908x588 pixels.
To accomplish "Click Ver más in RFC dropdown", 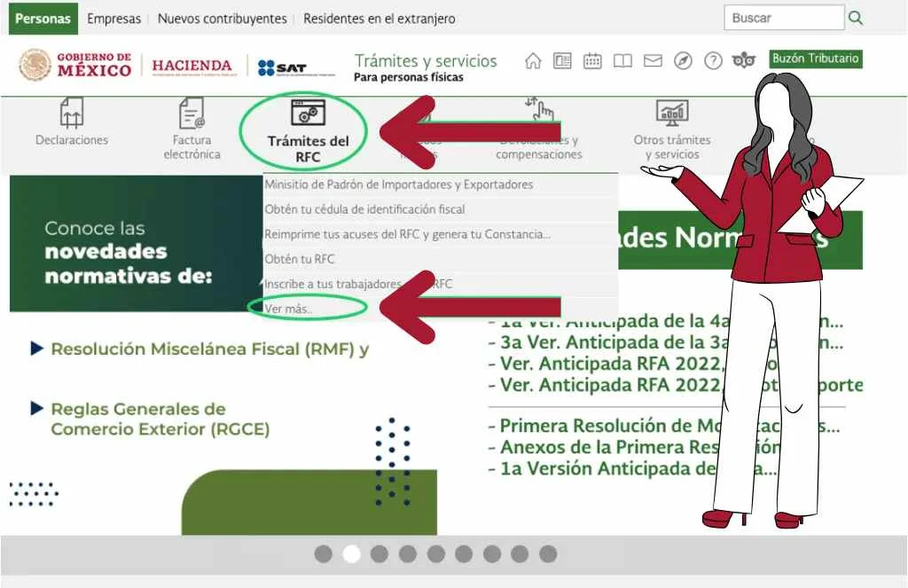I will [288, 309].
